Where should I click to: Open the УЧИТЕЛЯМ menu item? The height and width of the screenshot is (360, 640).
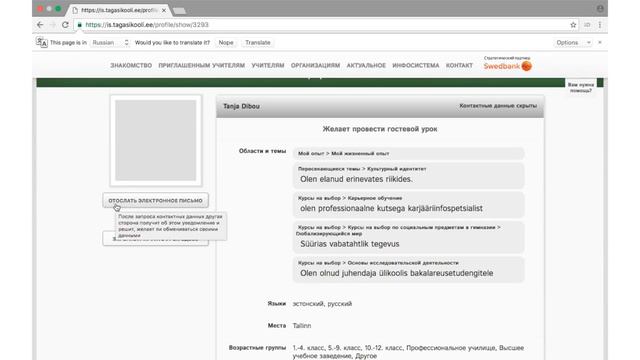pyautogui.click(x=268, y=65)
